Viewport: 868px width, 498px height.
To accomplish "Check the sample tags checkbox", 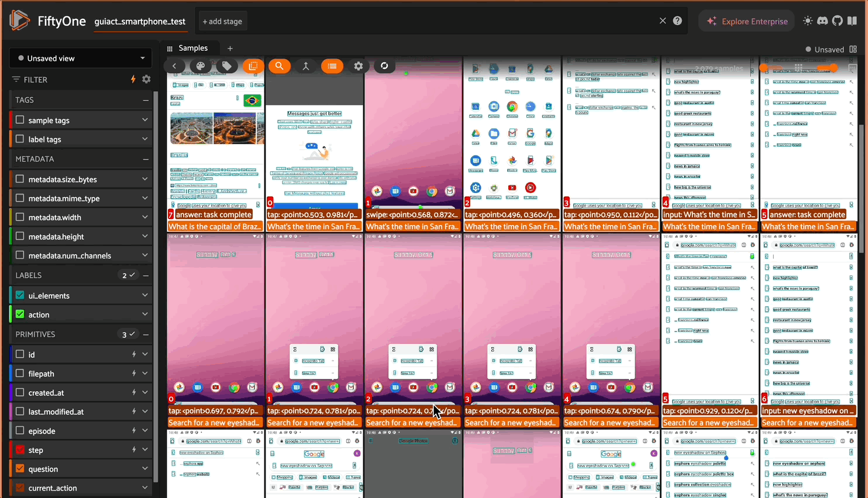I will (x=20, y=120).
